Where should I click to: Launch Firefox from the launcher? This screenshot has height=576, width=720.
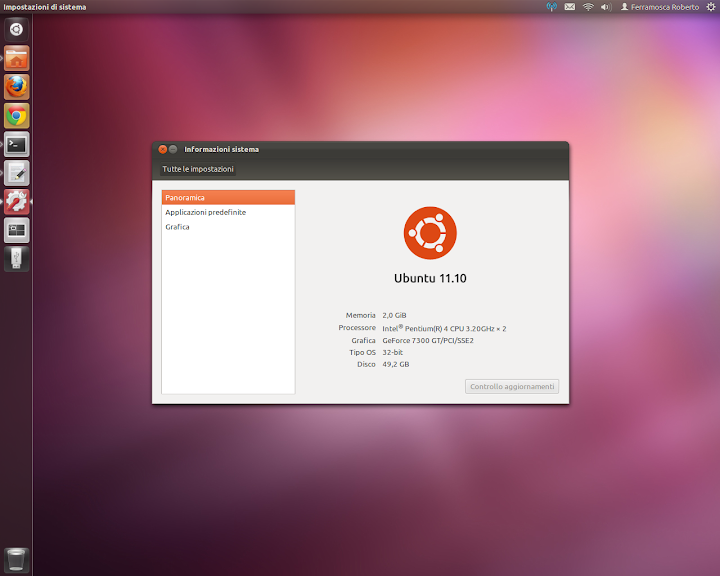click(17, 87)
